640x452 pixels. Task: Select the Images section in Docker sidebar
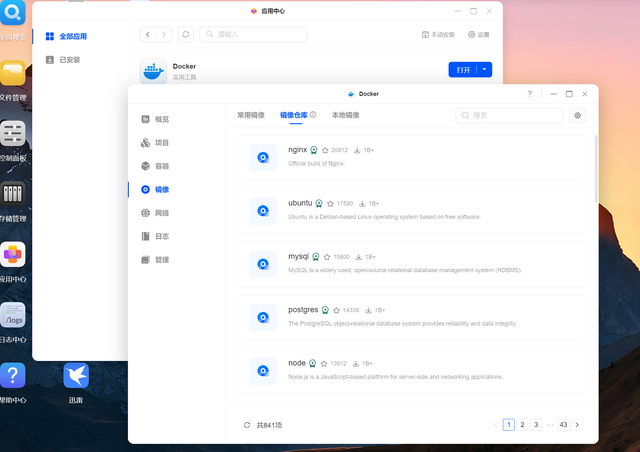pos(155,189)
